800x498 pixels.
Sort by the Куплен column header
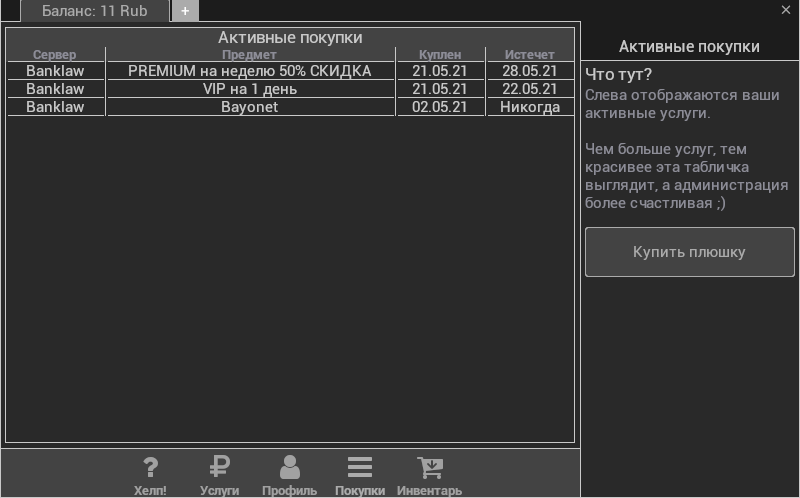click(x=440, y=55)
